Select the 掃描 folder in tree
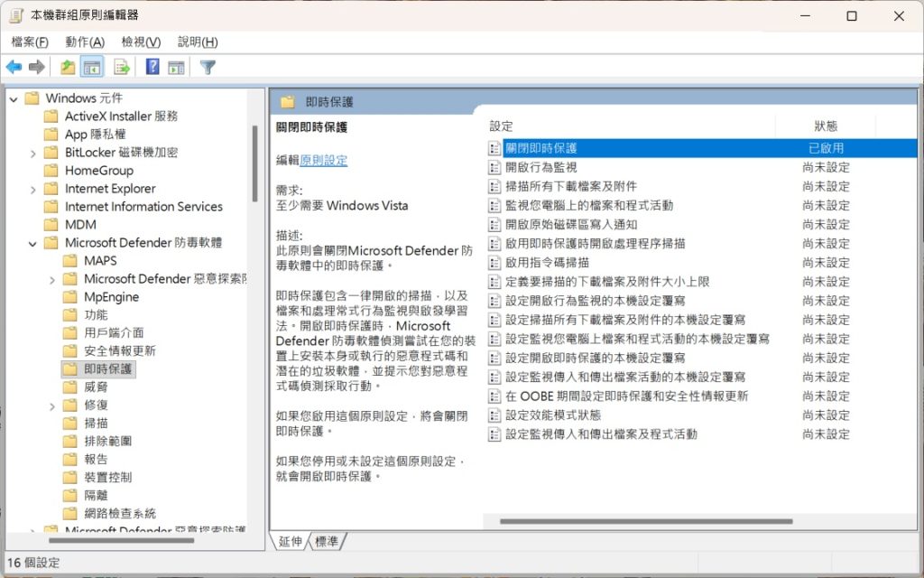This screenshot has width=924, height=578. point(96,424)
